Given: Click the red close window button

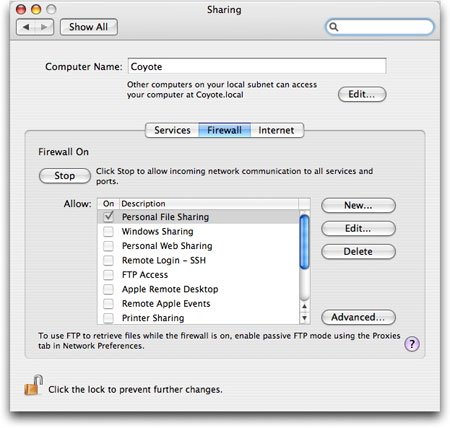Looking at the screenshot, I should (x=21, y=9).
